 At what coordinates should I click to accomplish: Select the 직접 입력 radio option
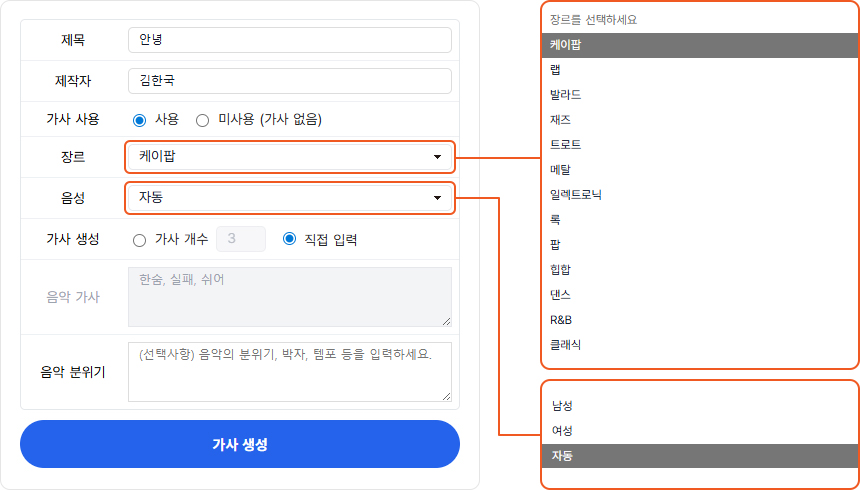[x=290, y=240]
